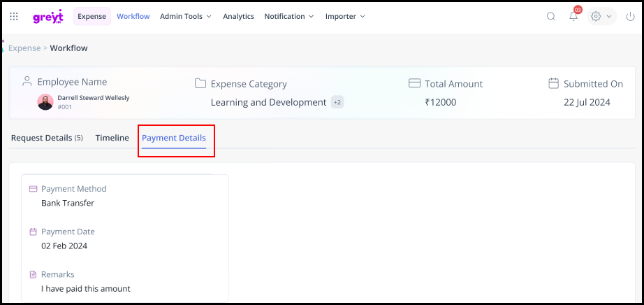Open the Importer dropdown menu
644x305 pixels.
[345, 16]
